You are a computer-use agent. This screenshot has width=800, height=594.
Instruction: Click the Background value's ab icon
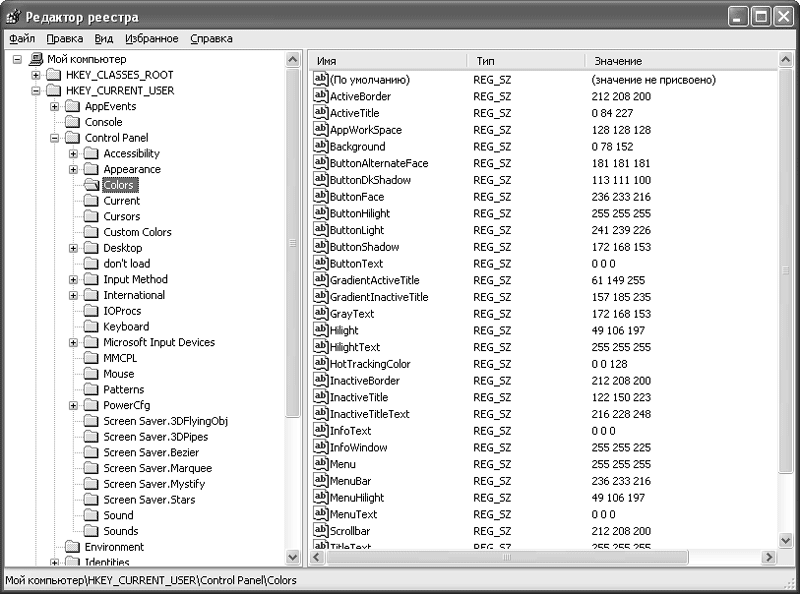321,146
